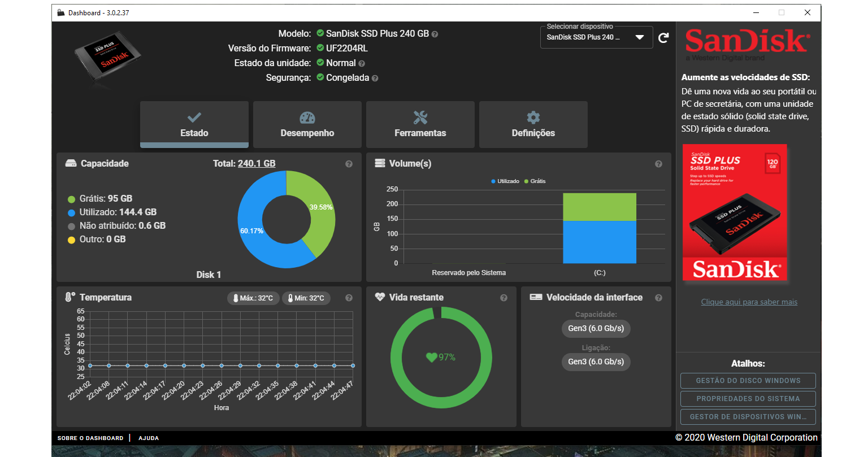Image resolution: width=868 pixels, height=457 pixels.
Task: Click the Reservado pelo Sistema axis label
Action: click(x=469, y=273)
